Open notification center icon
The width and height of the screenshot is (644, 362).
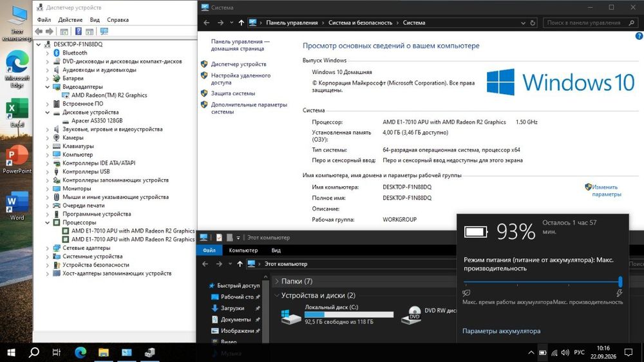click(629, 352)
